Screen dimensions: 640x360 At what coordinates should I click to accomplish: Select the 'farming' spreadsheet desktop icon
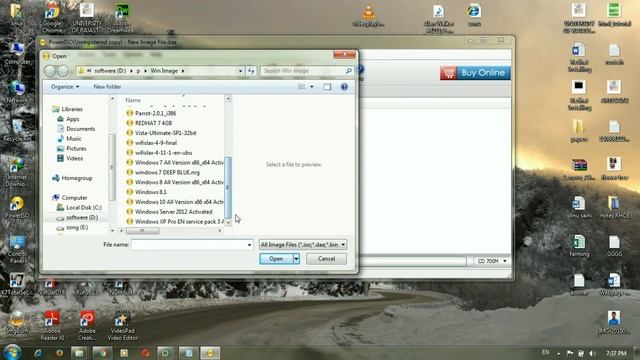coord(579,246)
